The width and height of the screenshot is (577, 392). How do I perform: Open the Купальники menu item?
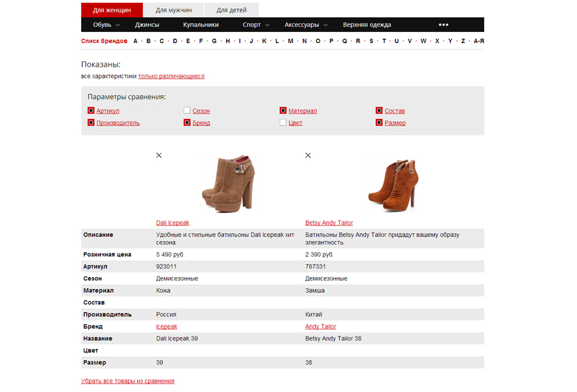(x=201, y=25)
